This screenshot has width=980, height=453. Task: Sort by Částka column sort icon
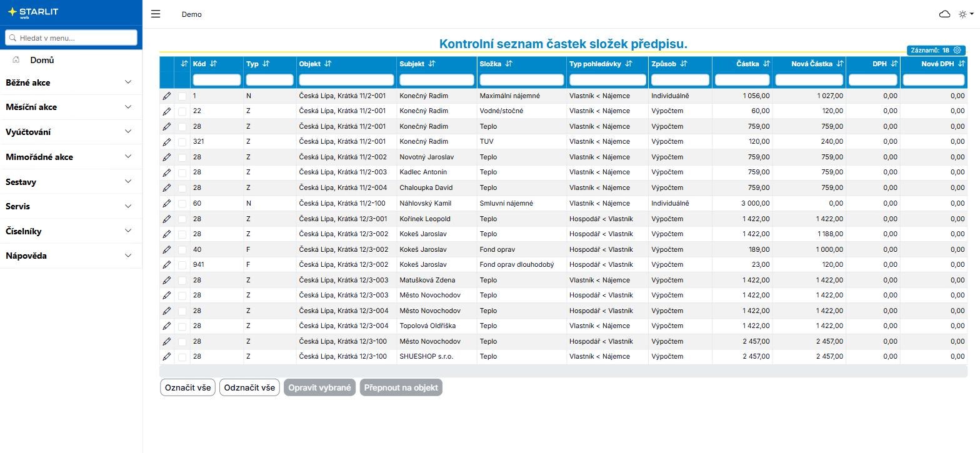coord(767,64)
